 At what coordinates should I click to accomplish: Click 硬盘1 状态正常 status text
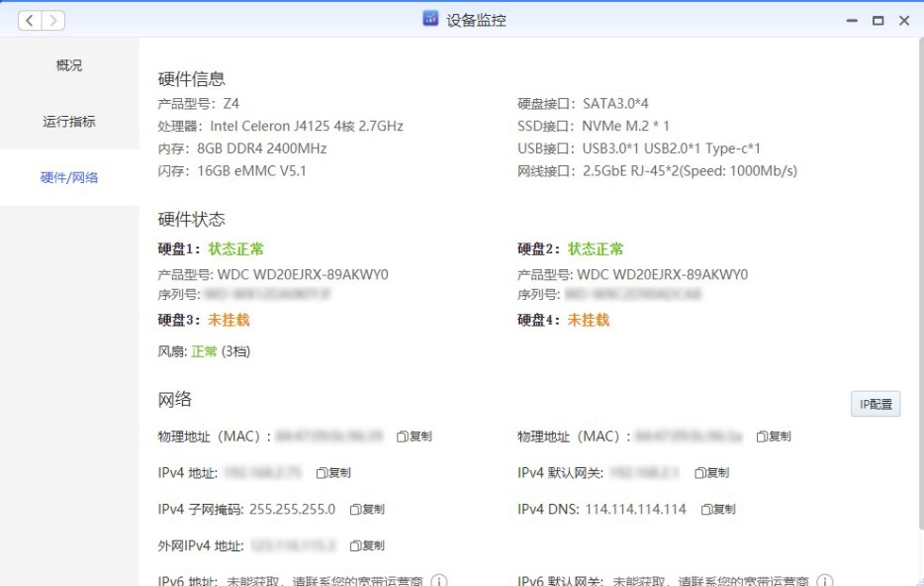coord(235,249)
